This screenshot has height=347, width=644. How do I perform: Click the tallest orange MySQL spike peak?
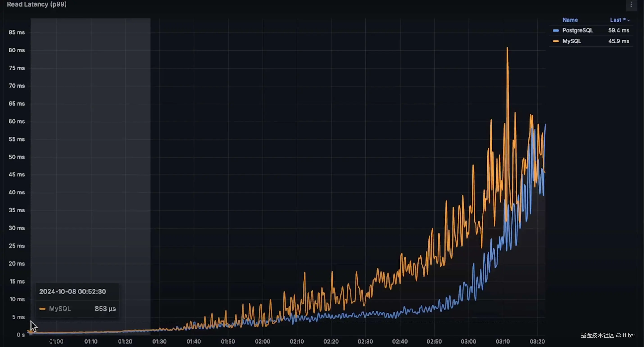tap(507, 48)
